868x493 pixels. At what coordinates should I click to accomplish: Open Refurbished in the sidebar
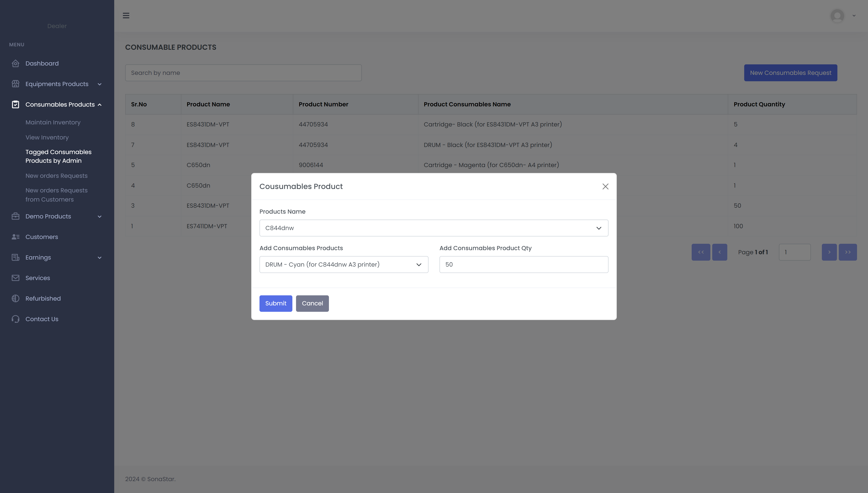pyautogui.click(x=43, y=299)
